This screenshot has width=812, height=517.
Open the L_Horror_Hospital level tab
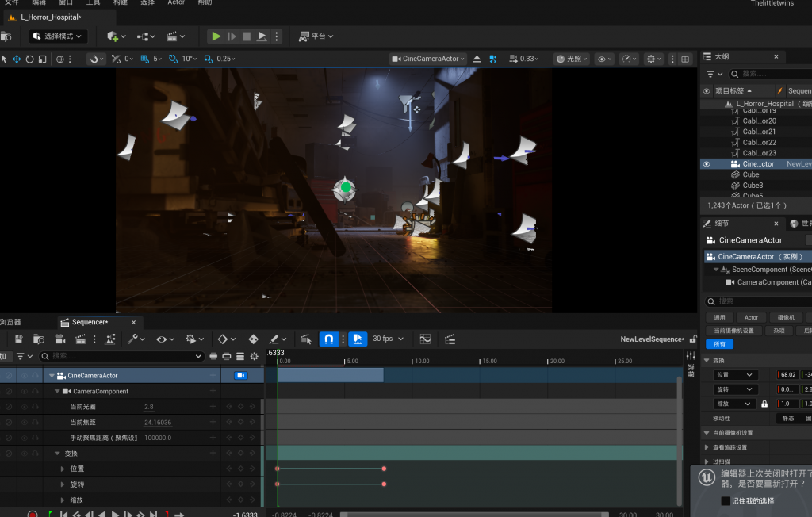click(x=51, y=17)
